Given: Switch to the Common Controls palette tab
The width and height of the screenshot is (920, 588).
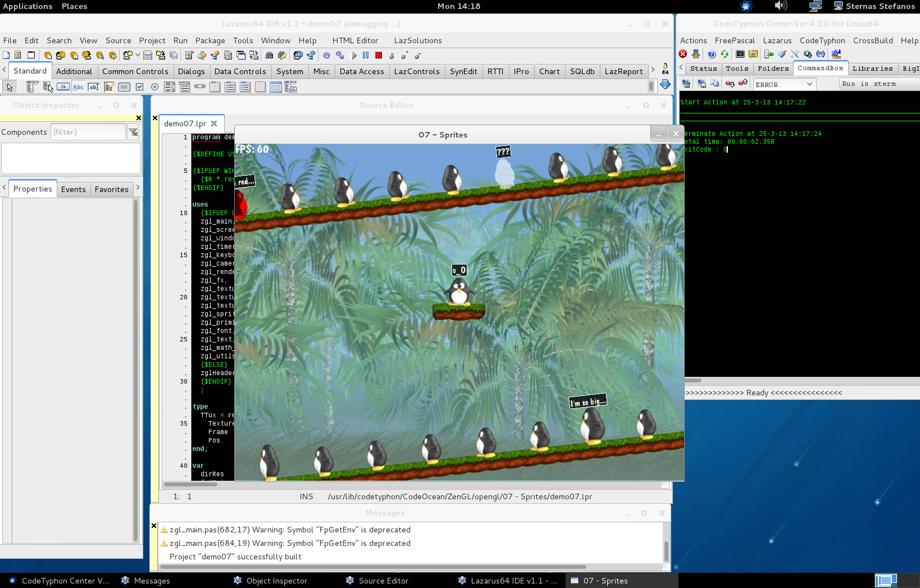Looking at the screenshot, I should pos(135,71).
